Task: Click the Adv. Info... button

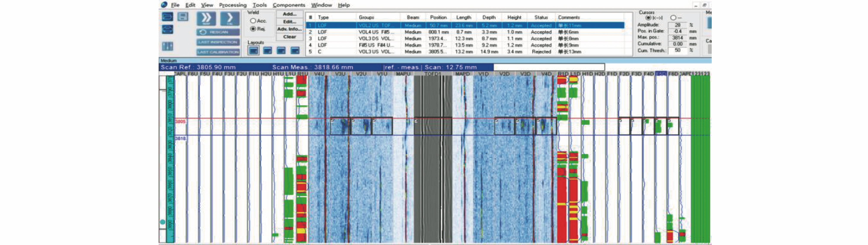Action: pos(290,29)
